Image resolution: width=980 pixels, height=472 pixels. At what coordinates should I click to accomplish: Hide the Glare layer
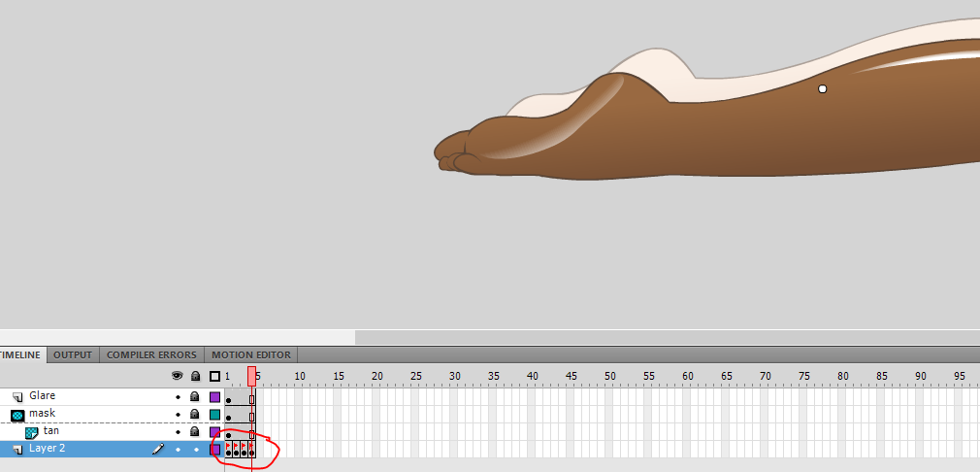178,397
